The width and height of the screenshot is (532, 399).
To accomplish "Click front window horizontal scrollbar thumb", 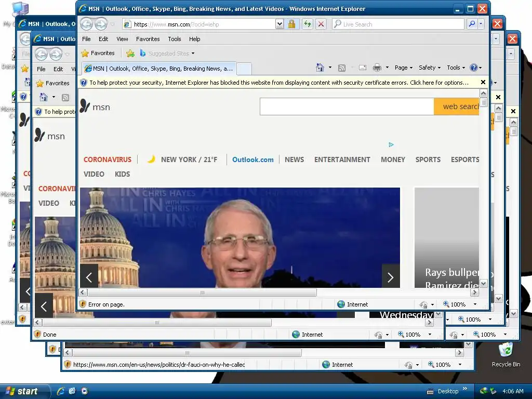I will pos(202,292).
